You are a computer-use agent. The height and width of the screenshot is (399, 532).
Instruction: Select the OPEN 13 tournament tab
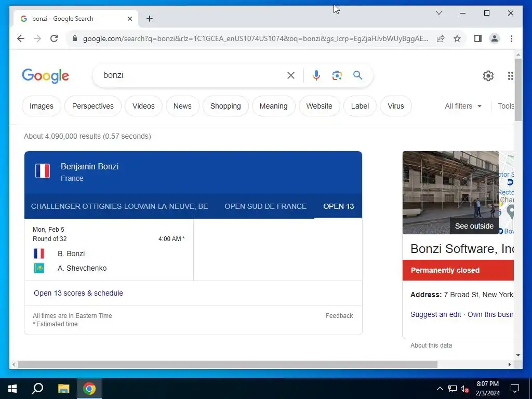coord(338,206)
